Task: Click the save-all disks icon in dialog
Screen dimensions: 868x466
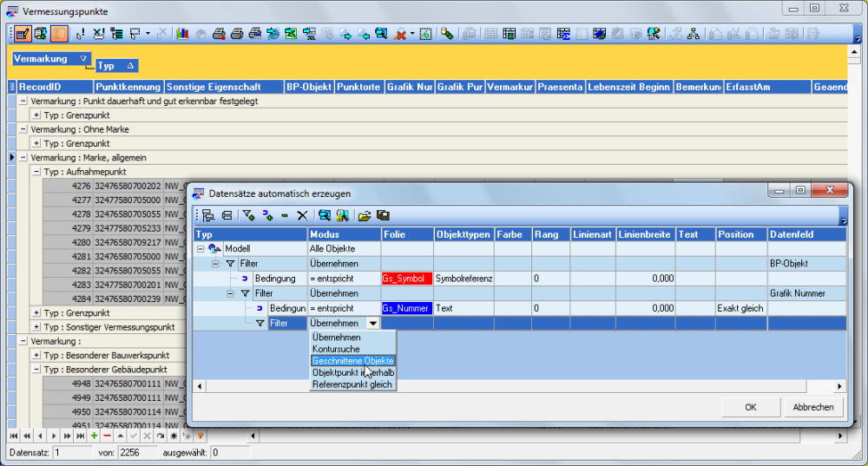Action: click(383, 215)
